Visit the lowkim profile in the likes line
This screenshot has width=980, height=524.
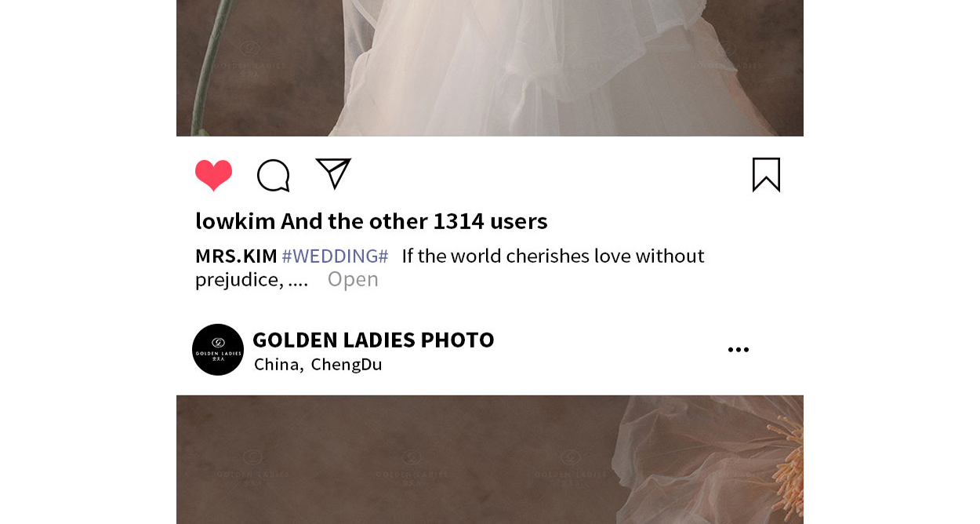tap(235, 221)
